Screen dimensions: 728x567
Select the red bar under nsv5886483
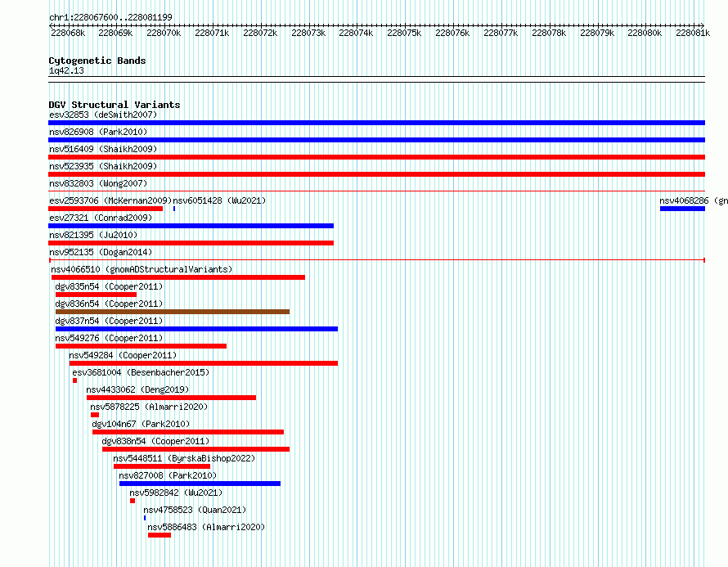pos(160,535)
